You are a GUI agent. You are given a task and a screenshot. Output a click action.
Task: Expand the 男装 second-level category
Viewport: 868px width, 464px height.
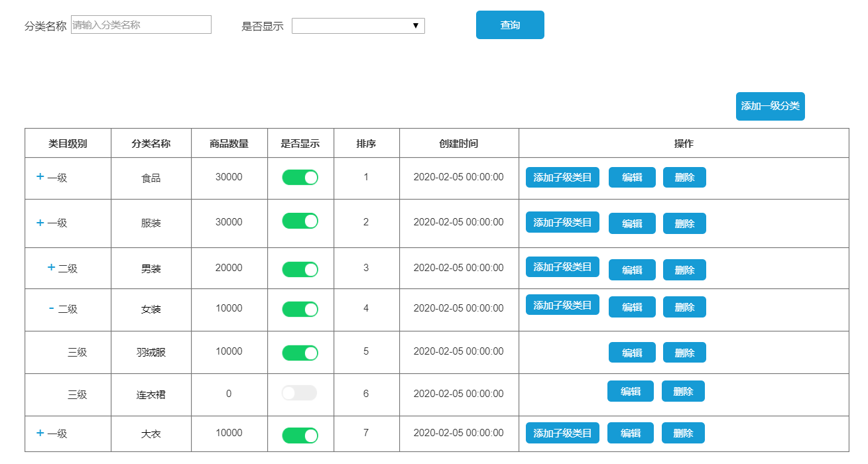[51, 267]
